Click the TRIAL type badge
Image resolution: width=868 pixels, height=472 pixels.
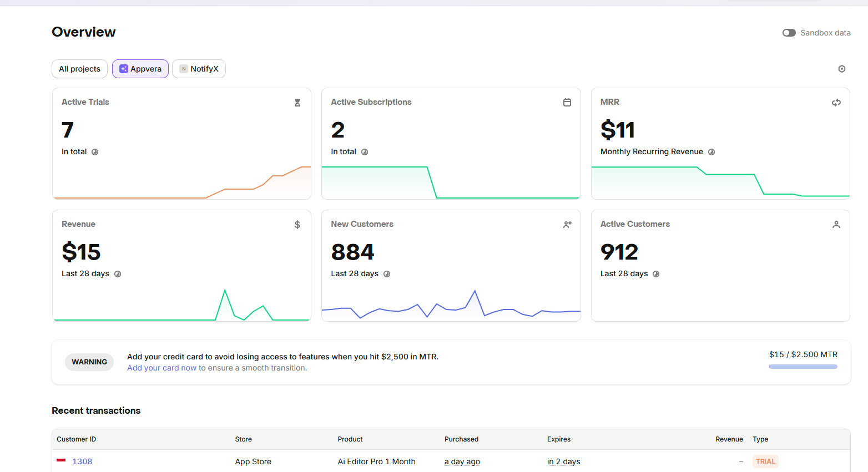tap(765, 461)
